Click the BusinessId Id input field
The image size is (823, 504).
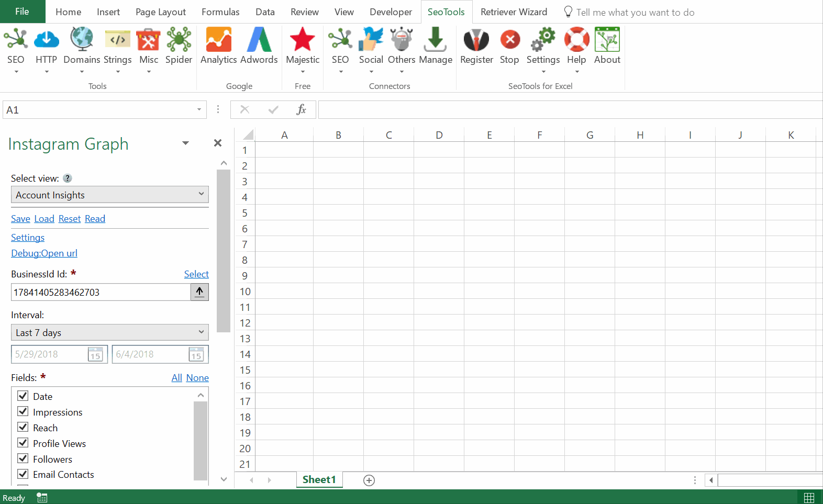[x=101, y=292]
